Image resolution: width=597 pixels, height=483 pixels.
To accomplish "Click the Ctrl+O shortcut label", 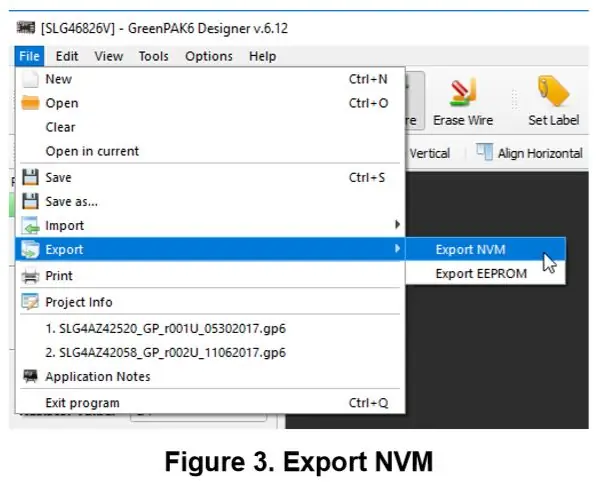I will click(x=369, y=103).
